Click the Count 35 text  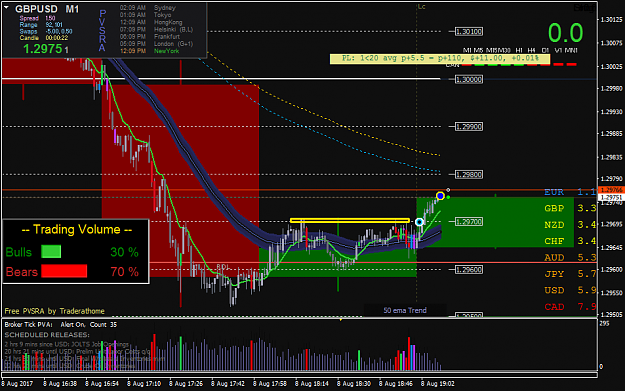103,324
